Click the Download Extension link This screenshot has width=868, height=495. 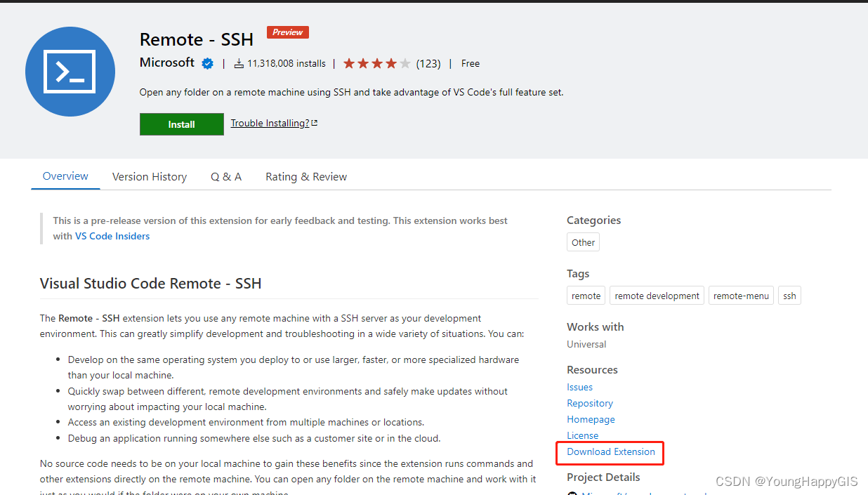click(x=611, y=452)
